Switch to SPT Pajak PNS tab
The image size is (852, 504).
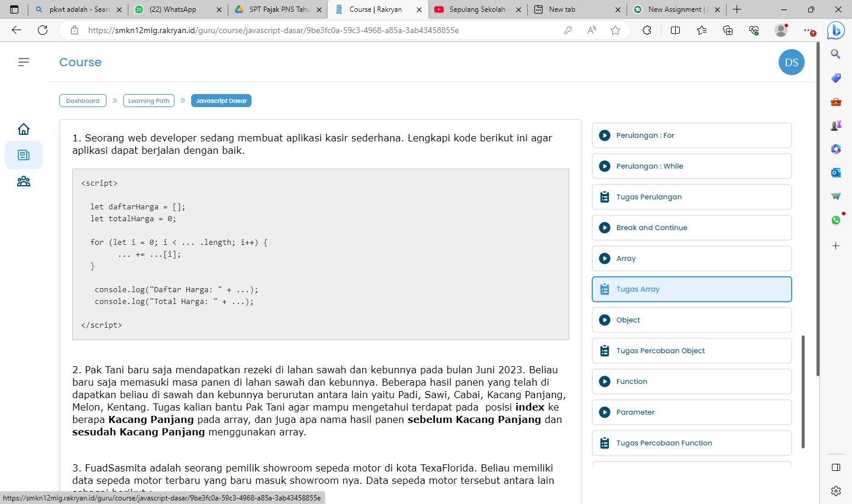[x=278, y=9]
